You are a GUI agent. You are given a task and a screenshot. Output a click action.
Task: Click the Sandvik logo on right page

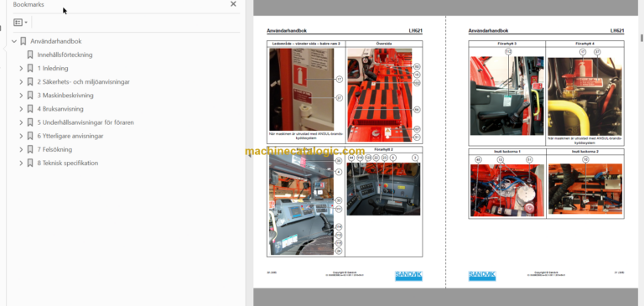[482, 276]
